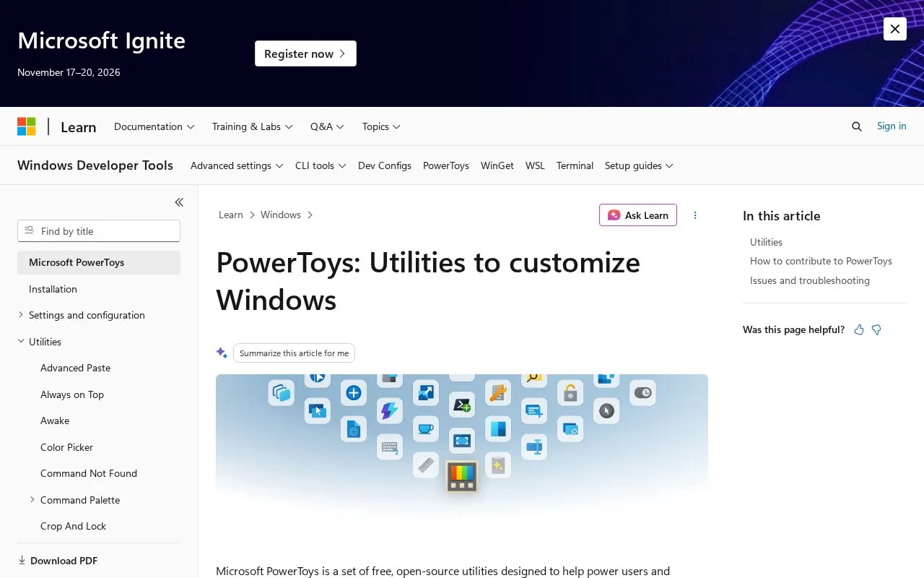Click Sign in link

tap(892, 126)
